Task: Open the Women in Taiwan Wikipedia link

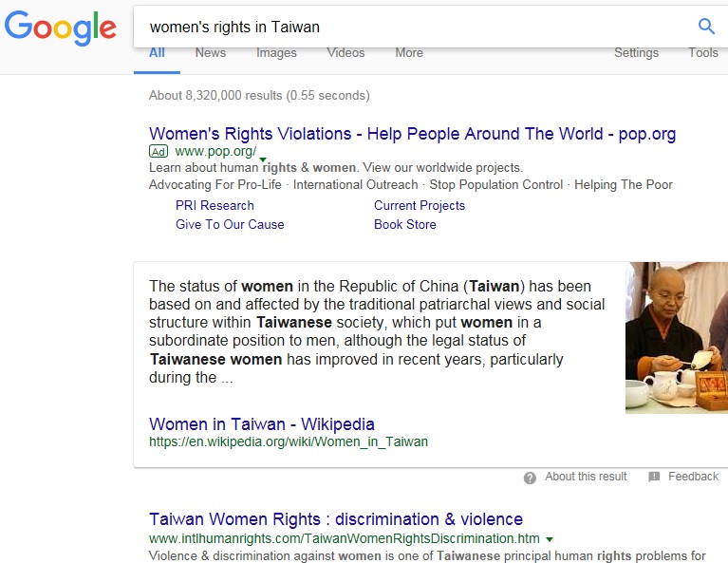Action: [x=262, y=424]
